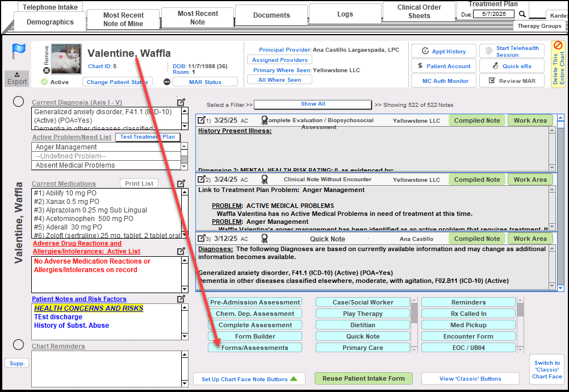The image size is (569, 392).
Task: Open Current Diagnosis pop-out edit icon
Action: pos(181,103)
